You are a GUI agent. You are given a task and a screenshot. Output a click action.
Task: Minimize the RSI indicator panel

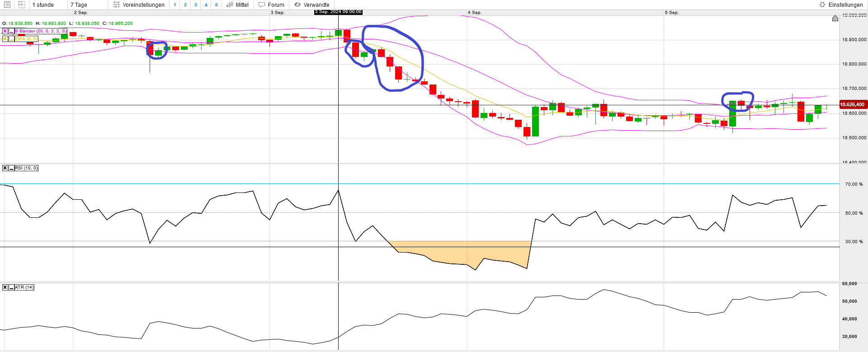(x=11, y=168)
